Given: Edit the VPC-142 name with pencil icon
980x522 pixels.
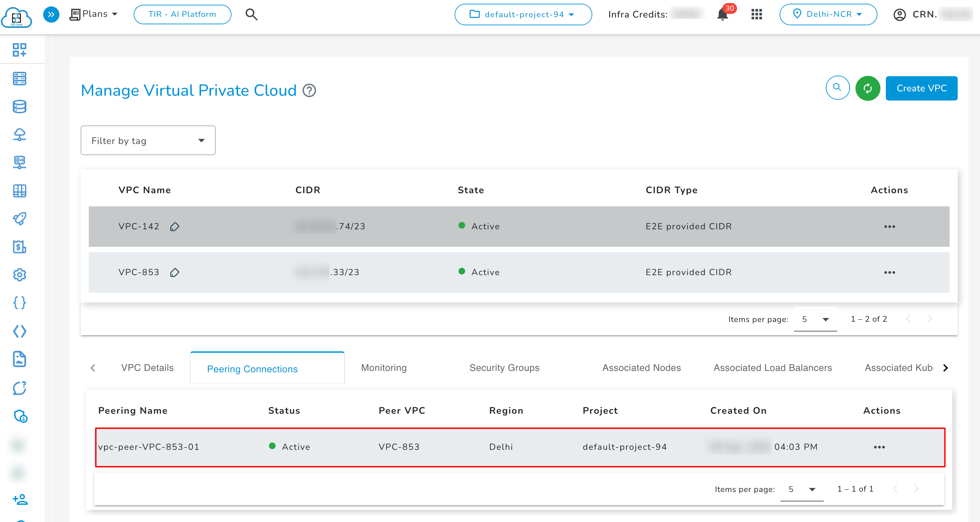Looking at the screenshot, I should pyautogui.click(x=174, y=227).
